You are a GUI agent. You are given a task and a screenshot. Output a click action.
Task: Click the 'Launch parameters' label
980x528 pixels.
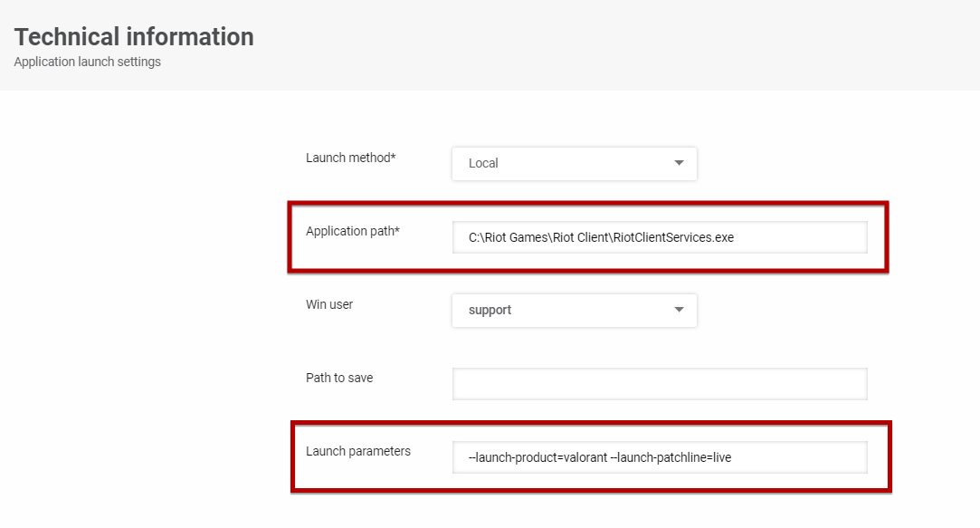(x=358, y=451)
